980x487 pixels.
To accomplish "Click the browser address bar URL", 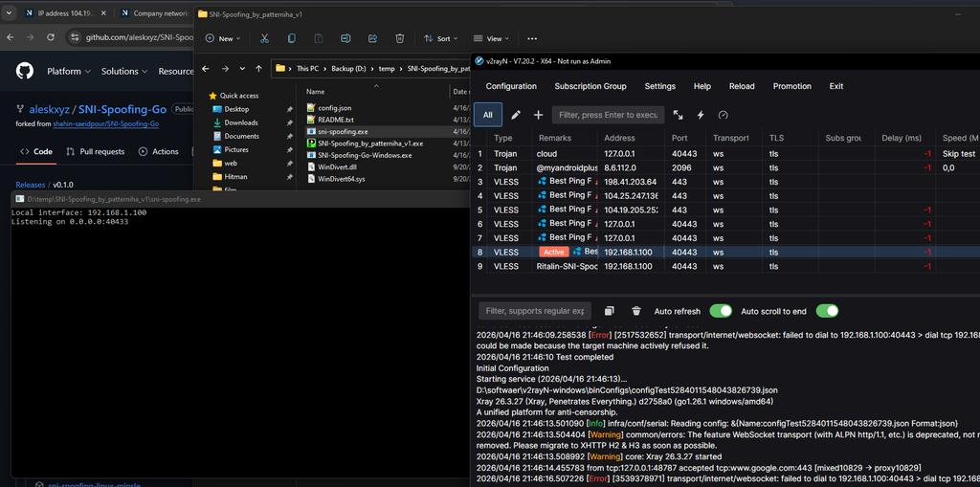I will pyautogui.click(x=140, y=37).
